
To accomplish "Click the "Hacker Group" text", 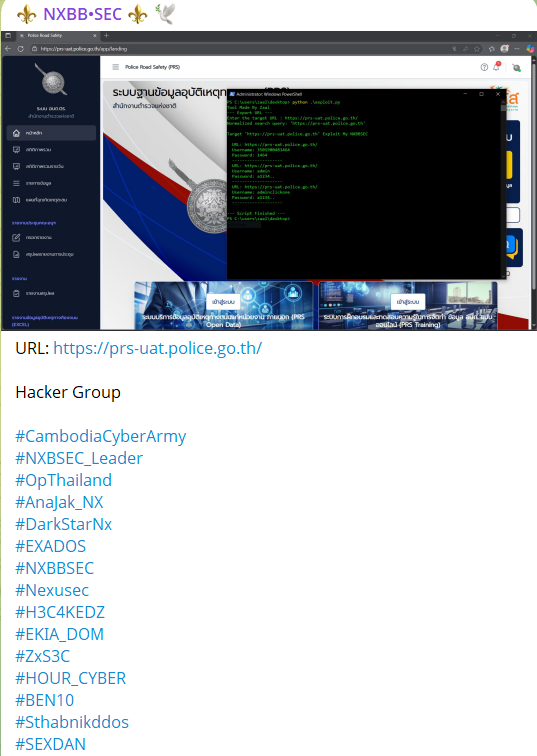I will [68, 392].
